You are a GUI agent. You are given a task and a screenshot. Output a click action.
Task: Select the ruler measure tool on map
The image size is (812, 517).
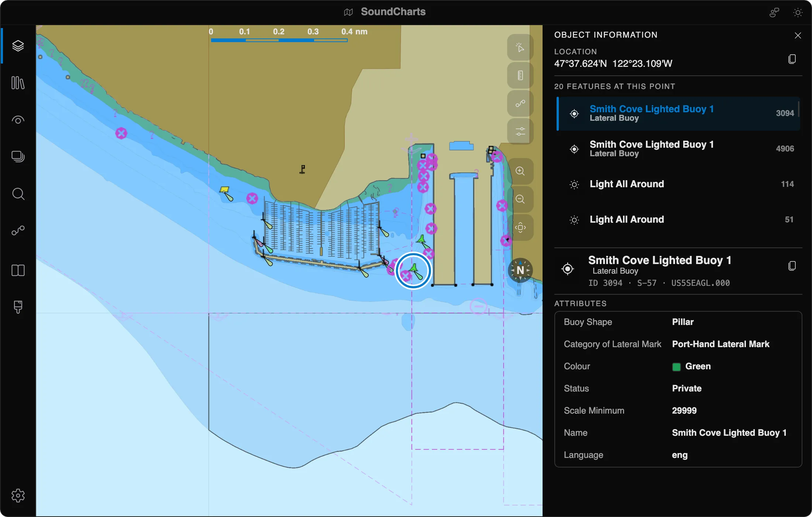520,75
